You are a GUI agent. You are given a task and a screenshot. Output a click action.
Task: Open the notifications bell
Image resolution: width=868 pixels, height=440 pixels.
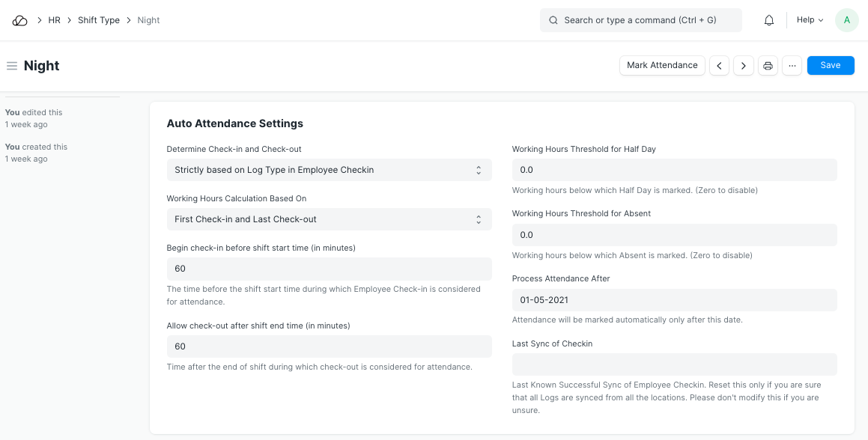pyautogui.click(x=768, y=20)
